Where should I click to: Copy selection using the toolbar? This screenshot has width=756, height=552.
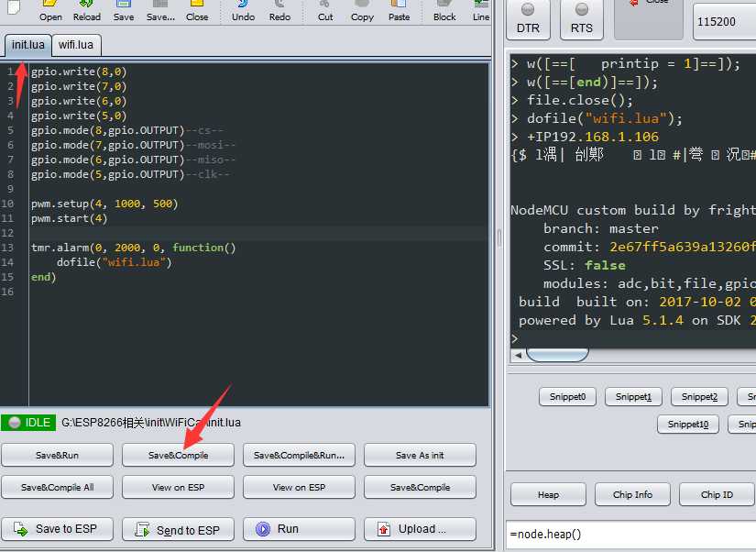362,12
